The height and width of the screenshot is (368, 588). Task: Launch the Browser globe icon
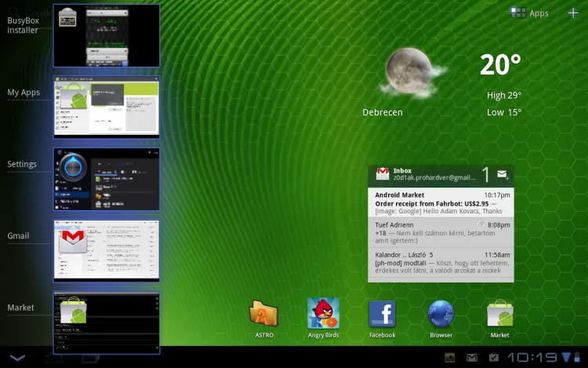pos(441,315)
